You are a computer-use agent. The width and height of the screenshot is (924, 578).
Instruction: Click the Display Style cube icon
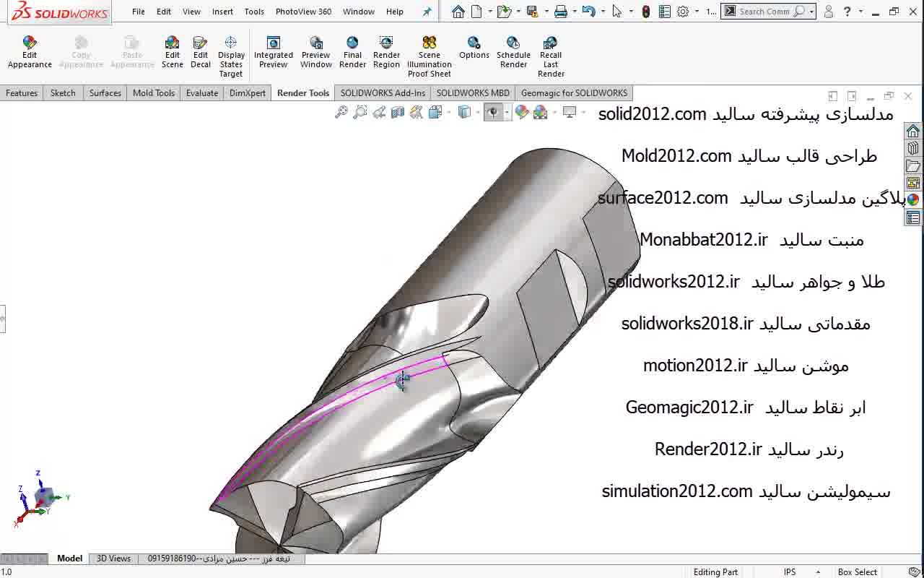click(x=465, y=112)
